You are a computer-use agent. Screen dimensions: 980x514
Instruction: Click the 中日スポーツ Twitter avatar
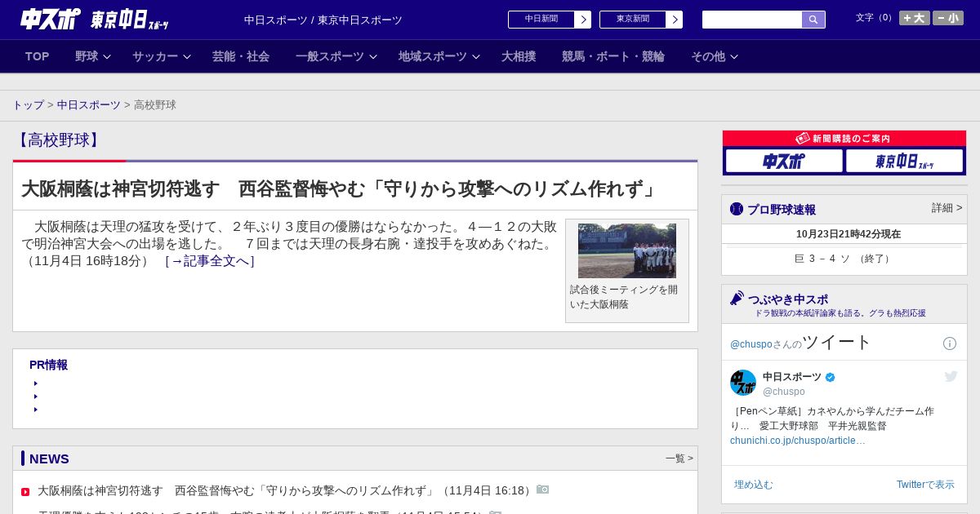coord(743,383)
